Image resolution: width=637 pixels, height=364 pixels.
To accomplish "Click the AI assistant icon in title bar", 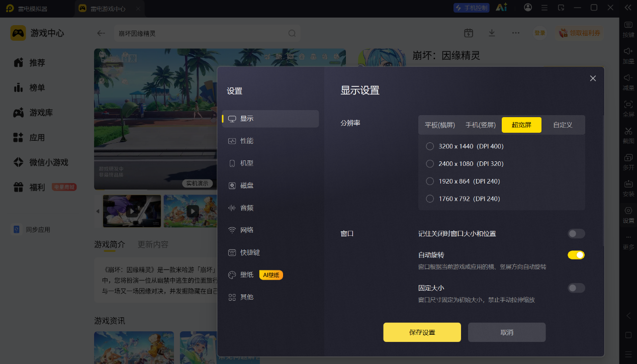I will 501,8.
